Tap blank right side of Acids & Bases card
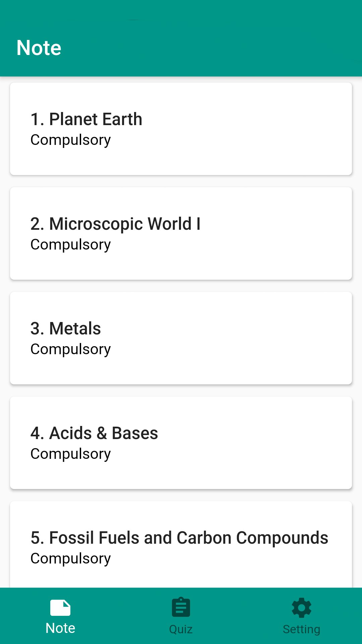The height and width of the screenshot is (644, 362). point(268,443)
